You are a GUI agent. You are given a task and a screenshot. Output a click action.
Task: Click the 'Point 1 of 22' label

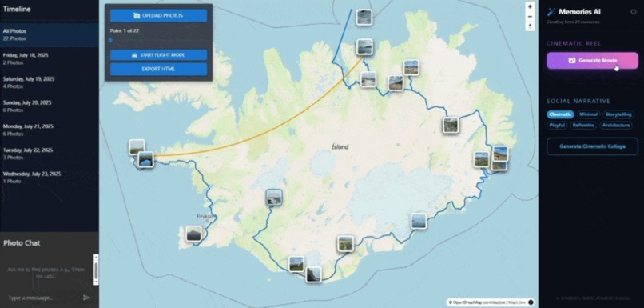125,31
